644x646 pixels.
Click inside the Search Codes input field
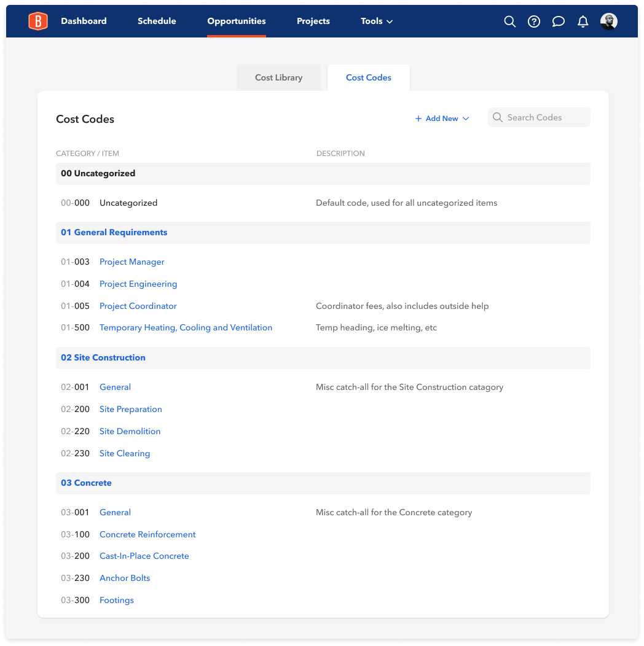click(541, 117)
